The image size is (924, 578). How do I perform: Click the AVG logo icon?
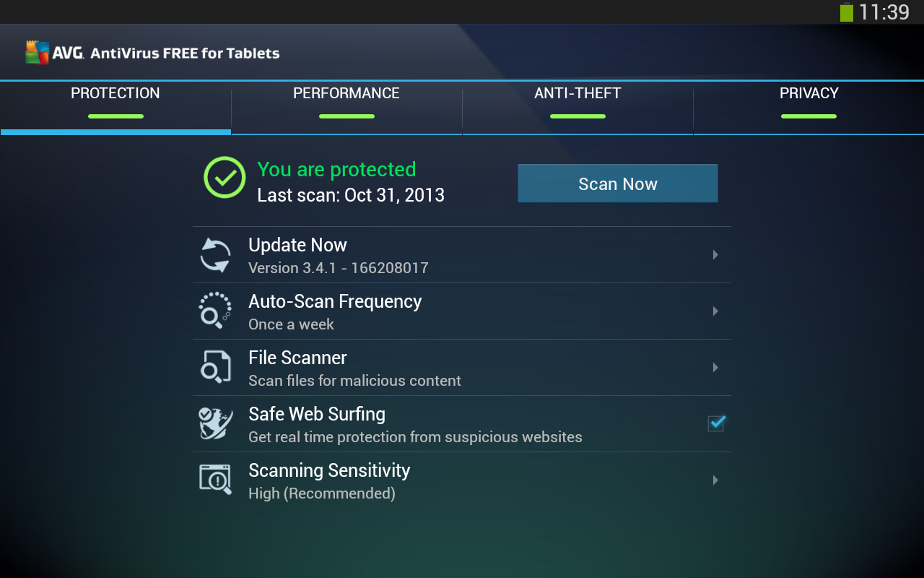point(38,53)
